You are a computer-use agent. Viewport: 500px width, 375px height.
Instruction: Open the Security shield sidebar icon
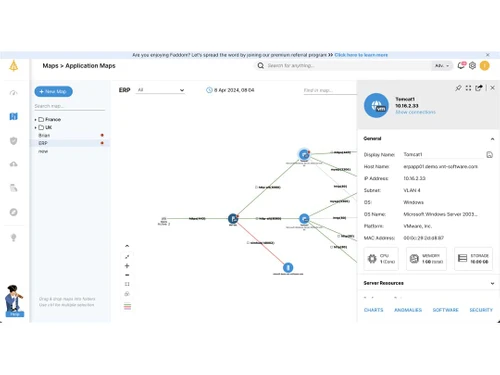click(x=14, y=141)
